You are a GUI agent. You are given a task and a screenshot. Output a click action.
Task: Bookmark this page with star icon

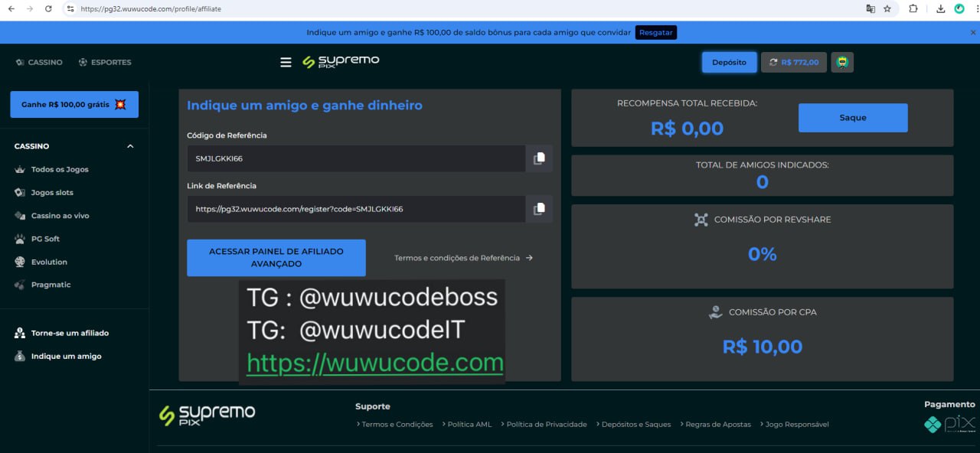[887, 9]
